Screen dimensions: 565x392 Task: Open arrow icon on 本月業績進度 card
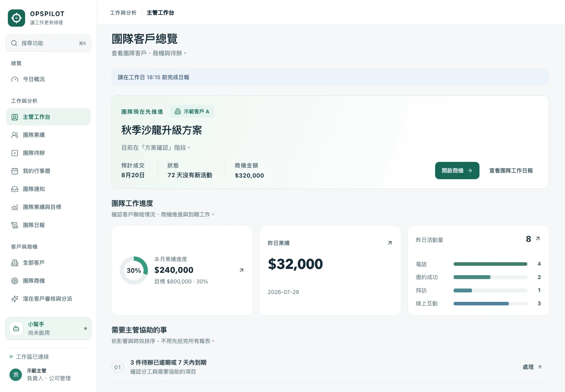point(241,270)
